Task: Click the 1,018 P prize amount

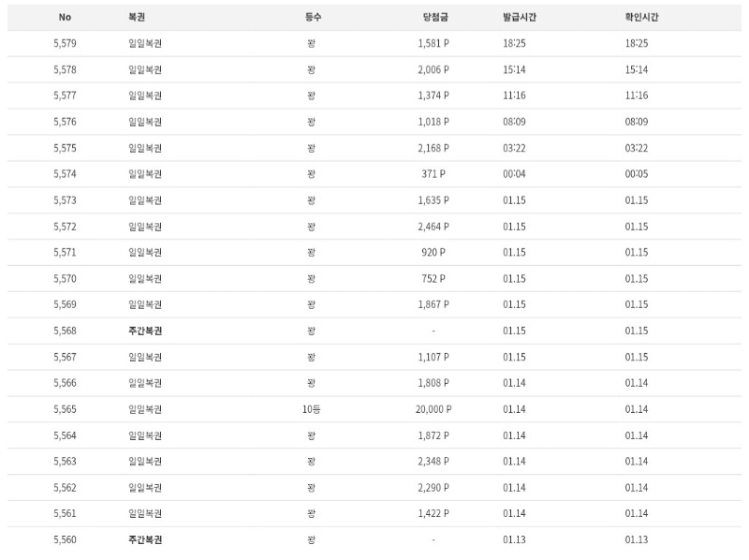Action: [433, 122]
